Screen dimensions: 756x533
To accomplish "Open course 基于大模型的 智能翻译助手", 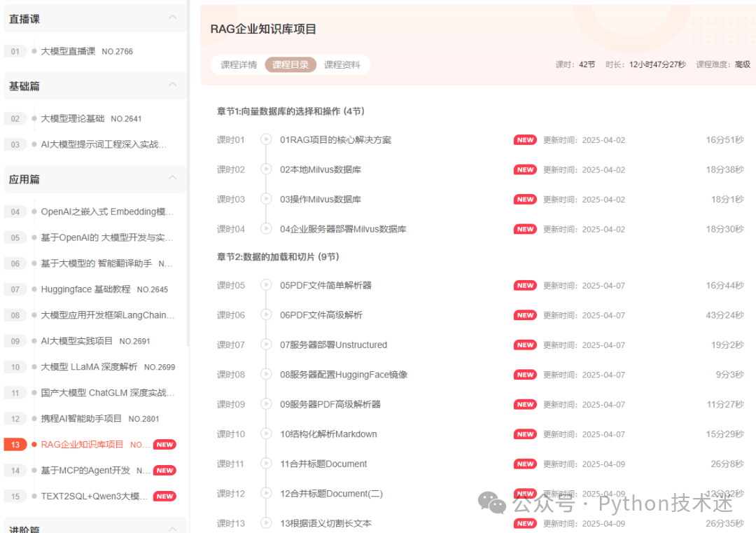I will pos(106,263).
